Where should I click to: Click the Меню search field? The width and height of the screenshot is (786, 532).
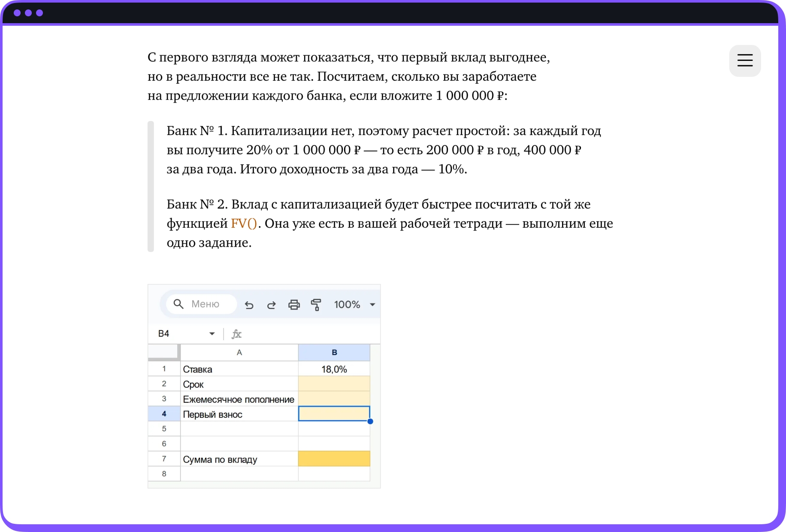pos(202,304)
